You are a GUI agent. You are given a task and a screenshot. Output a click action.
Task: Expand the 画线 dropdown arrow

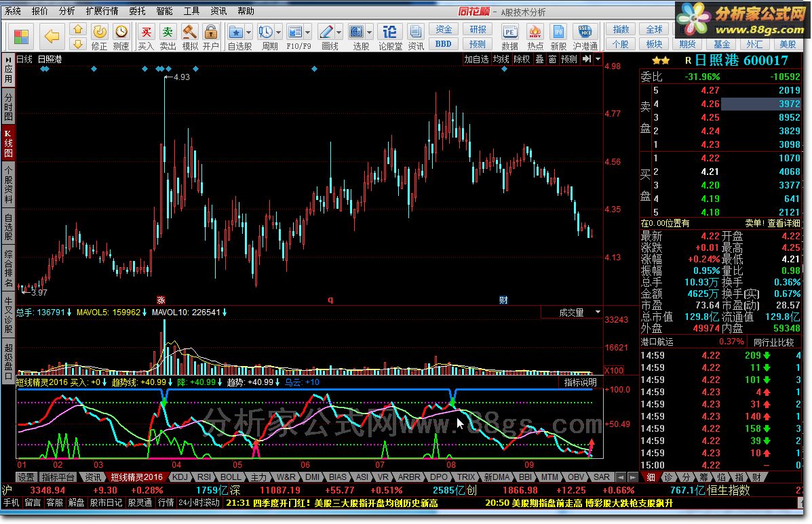[x=339, y=33]
